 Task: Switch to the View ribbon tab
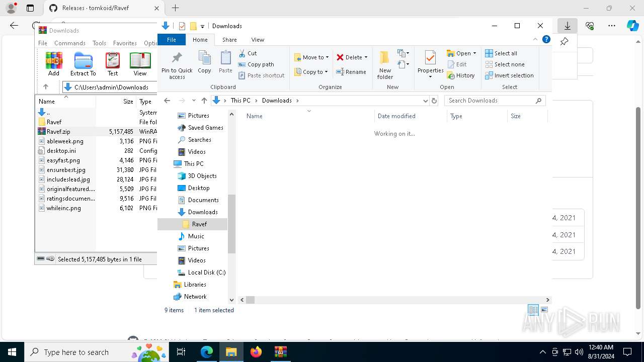pos(258,40)
